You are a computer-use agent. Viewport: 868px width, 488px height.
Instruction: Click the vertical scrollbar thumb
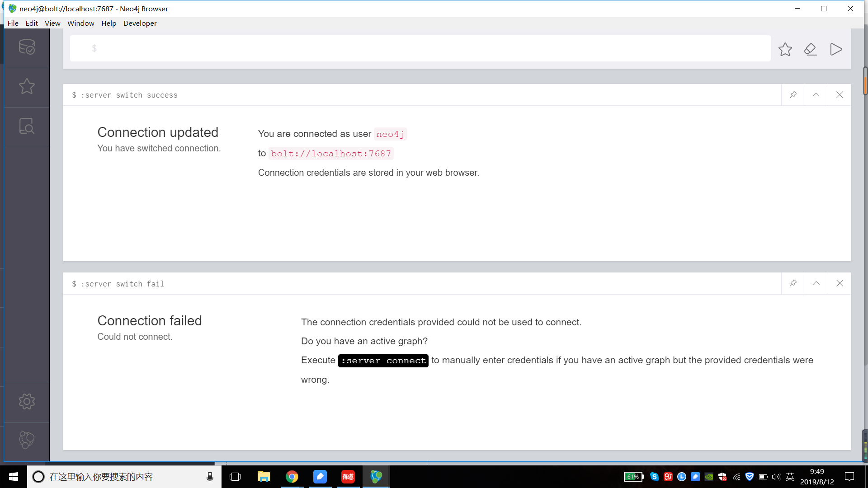(865, 81)
